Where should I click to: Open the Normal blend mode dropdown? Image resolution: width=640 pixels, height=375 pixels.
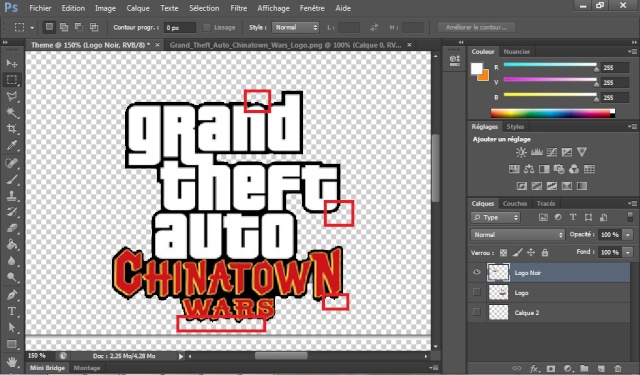(518, 235)
